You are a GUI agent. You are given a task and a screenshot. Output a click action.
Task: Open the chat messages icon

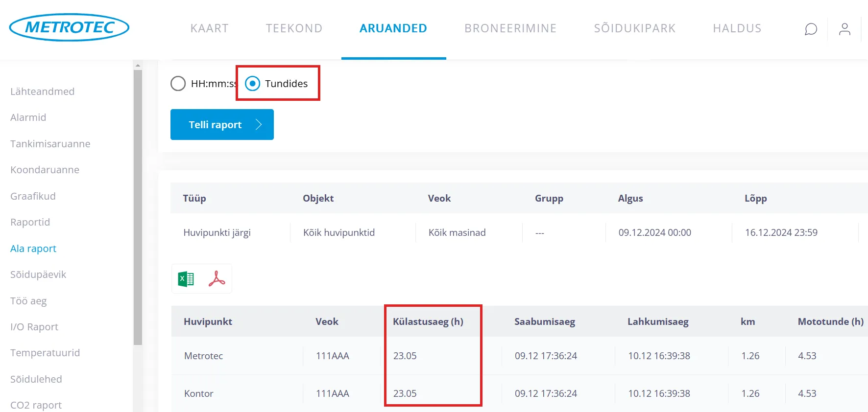[x=811, y=29]
